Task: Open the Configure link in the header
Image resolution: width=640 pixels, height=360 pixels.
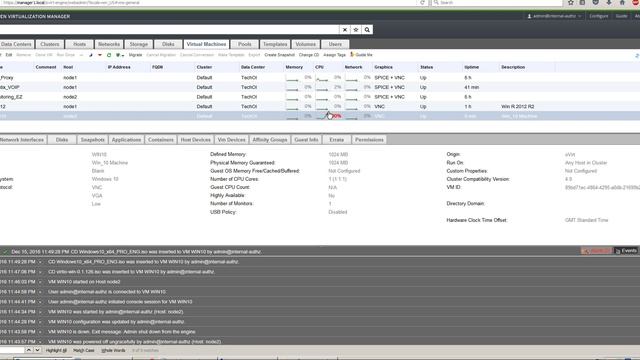Action: (x=598, y=16)
